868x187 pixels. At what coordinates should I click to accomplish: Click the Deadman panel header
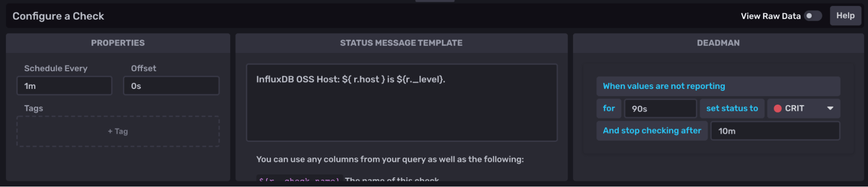point(718,43)
